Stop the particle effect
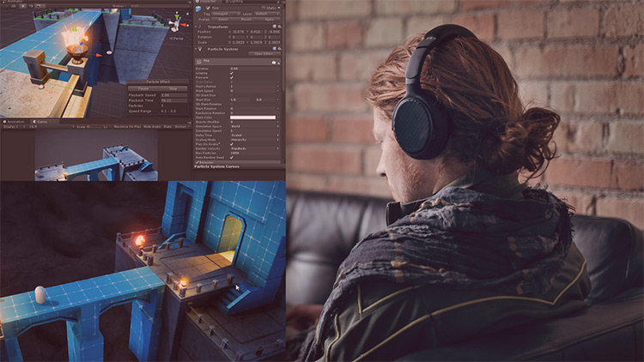 coord(173,88)
